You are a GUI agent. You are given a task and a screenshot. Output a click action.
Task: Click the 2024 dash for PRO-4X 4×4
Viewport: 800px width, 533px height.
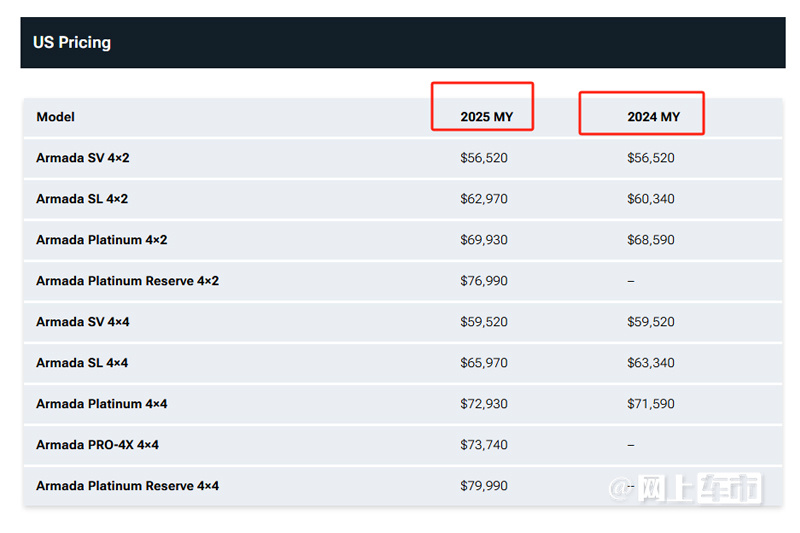631,445
